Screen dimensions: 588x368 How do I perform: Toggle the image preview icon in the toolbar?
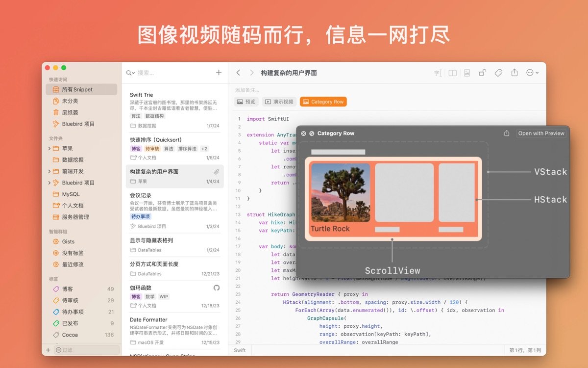pos(466,72)
